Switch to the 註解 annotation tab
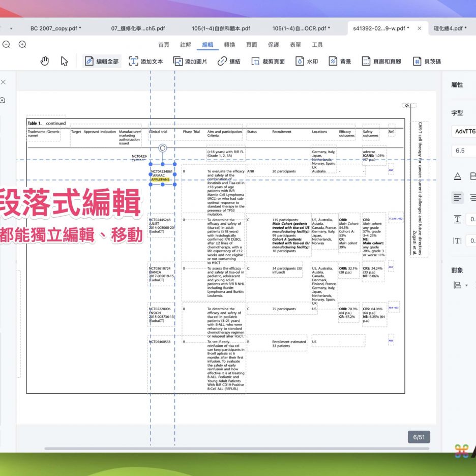476x476 pixels. (186, 45)
